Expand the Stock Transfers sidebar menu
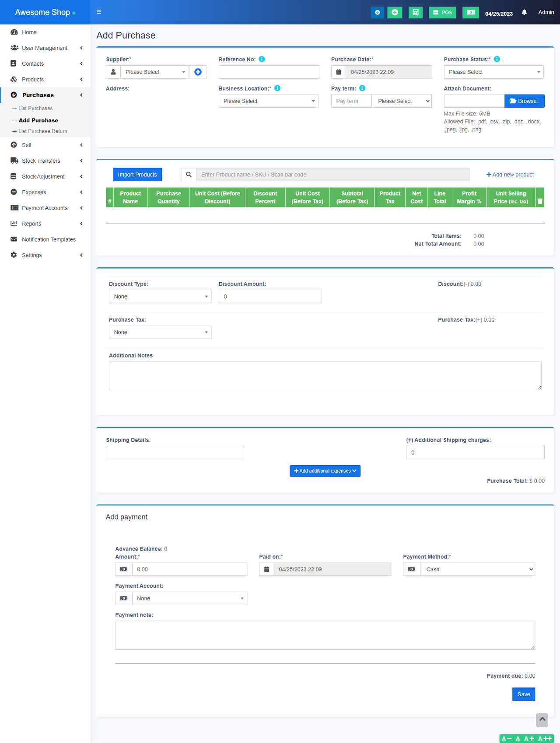The width and height of the screenshot is (560, 743). [x=41, y=161]
